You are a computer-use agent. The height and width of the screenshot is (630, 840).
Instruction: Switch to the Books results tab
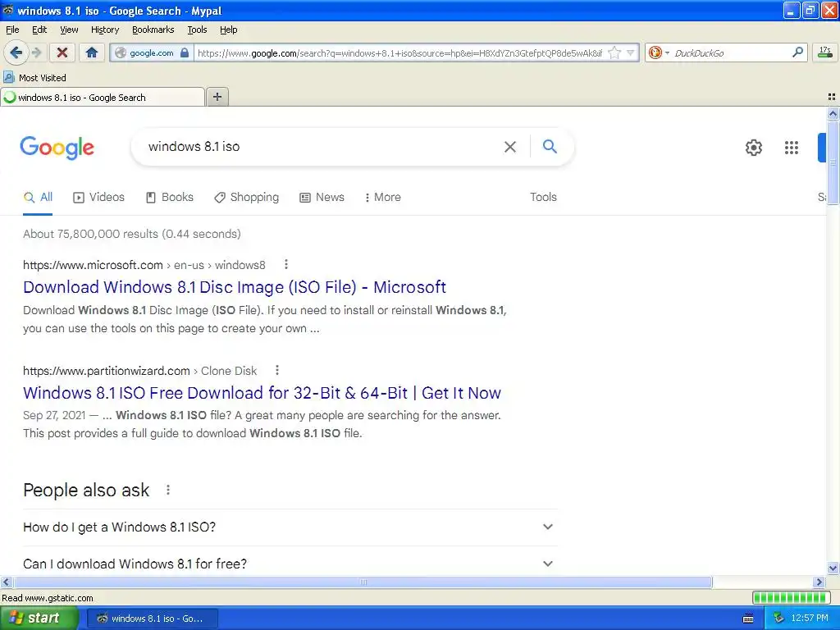pyautogui.click(x=169, y=197)
